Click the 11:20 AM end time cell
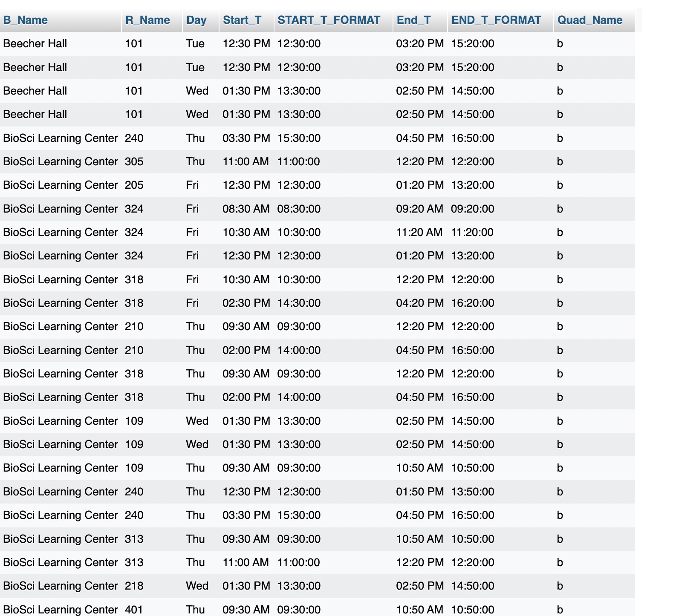The height and width of the screenshot is (616, 676). pyautogui.click(x=419, y=232)
